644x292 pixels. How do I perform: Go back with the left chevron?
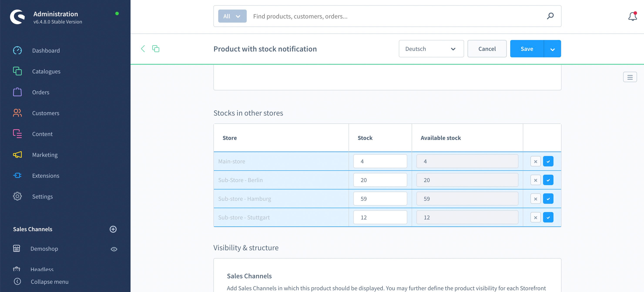coord(143,49)
